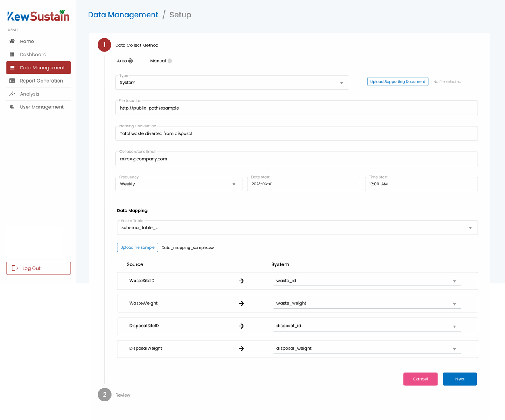Click the WasteSiteID source label
This screenshot has height=420, width=505.
tap(142, 281)
